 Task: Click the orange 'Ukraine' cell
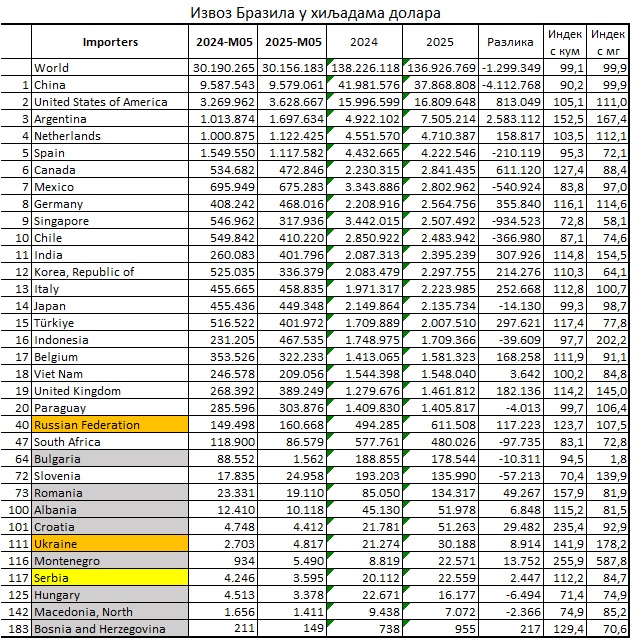click(110, 544)
